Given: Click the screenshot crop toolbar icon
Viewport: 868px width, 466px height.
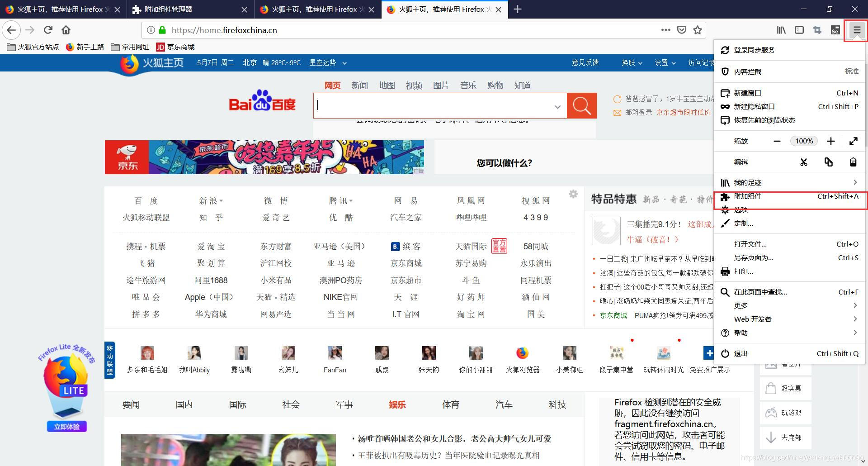Looking at the screenshot, I should coord(817,30).
